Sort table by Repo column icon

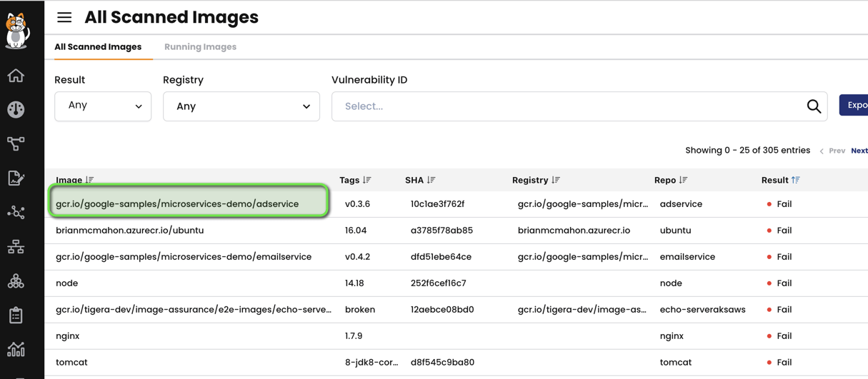(683, 180)
